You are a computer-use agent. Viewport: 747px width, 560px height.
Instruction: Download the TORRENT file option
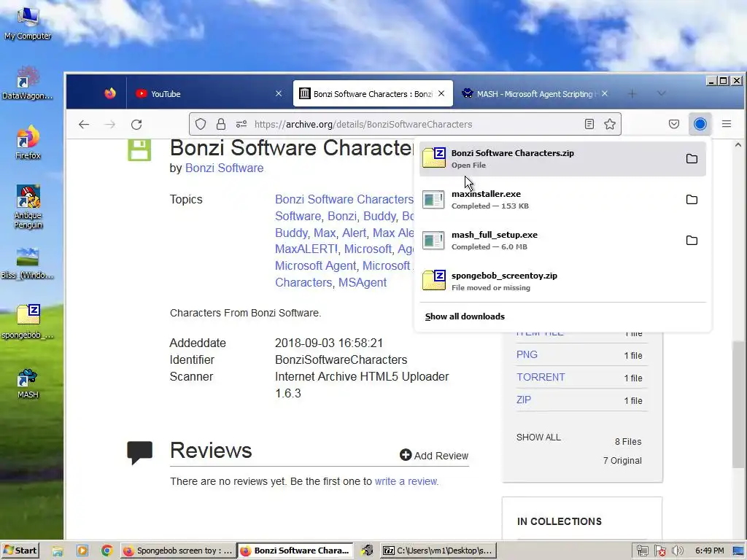[x=541, y=377]
